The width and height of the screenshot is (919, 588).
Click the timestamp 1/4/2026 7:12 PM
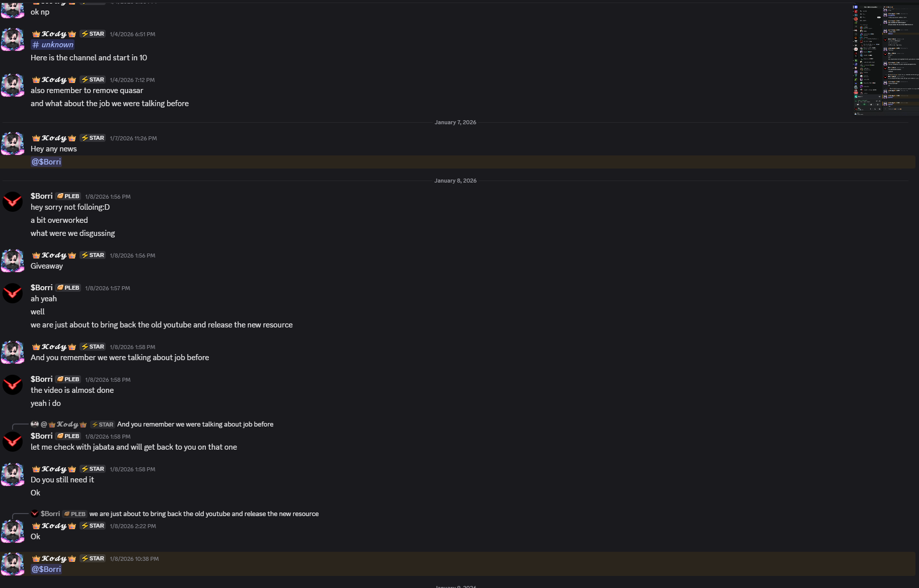click(x=132, y=80)
